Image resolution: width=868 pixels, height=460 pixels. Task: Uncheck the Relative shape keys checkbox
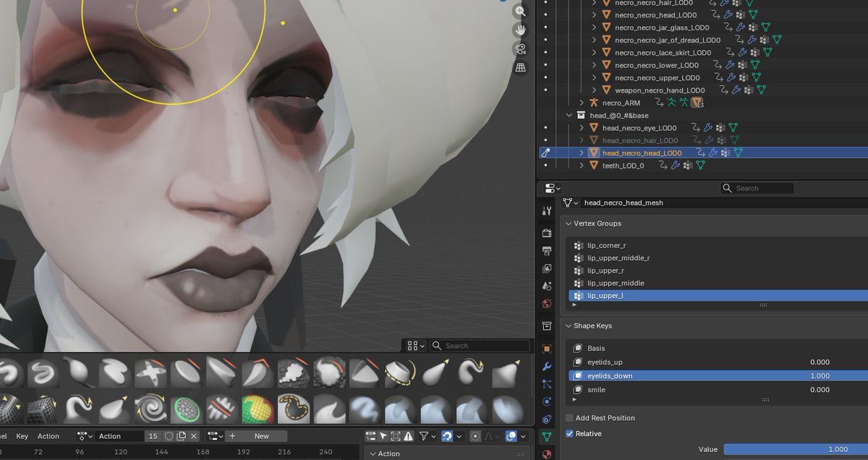(x=570, y=434)
